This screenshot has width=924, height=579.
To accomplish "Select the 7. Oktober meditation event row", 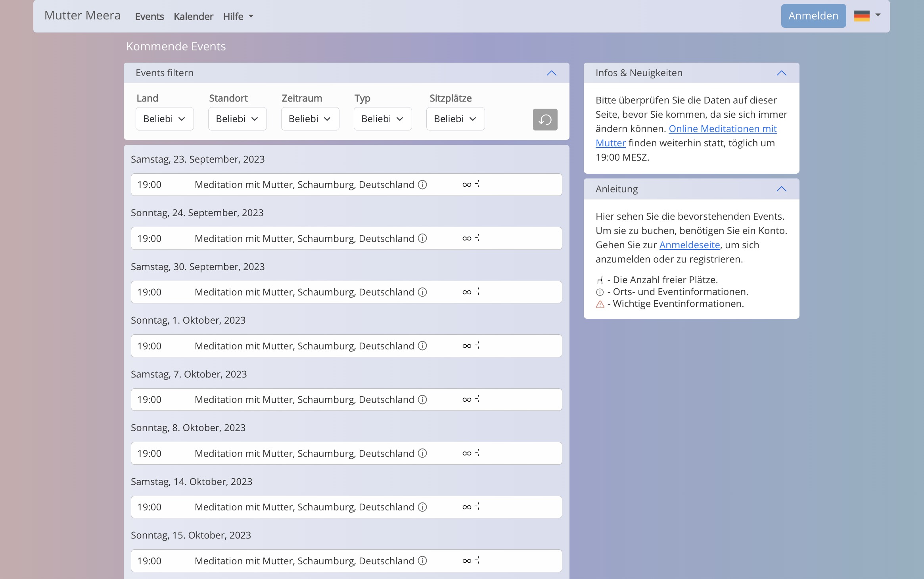I will (x=304, y=400).
